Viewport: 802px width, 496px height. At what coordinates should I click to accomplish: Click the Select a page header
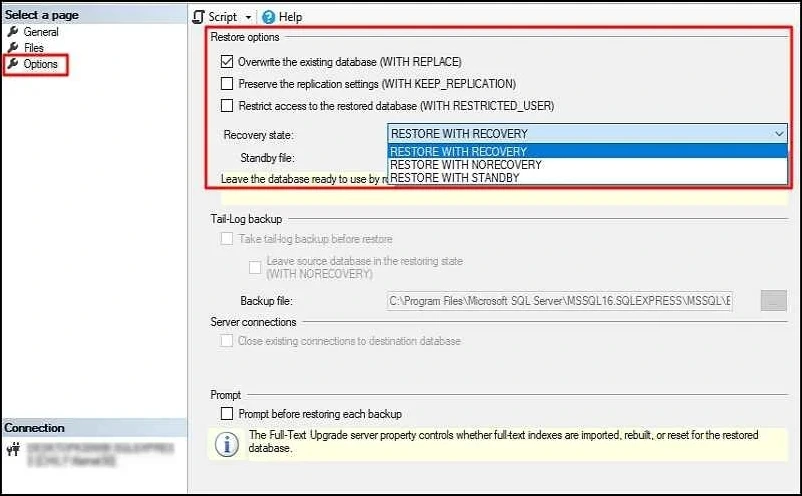(x=94, y=15)
